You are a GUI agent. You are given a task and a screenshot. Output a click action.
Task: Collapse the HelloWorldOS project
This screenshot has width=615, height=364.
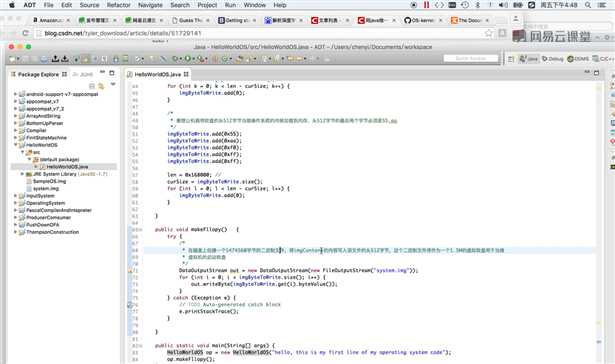[x=15, y=145]
